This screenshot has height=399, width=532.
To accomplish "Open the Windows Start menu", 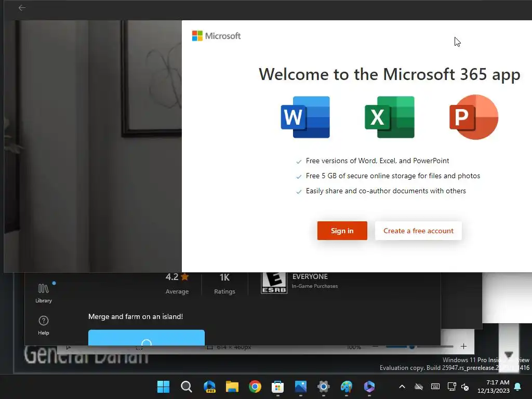I will click(163, 387).
